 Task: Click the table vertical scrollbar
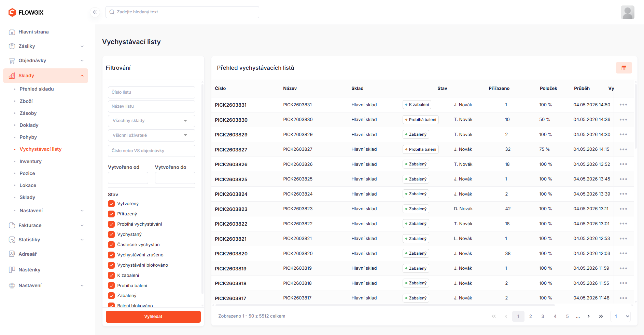[x=635, y=116]
